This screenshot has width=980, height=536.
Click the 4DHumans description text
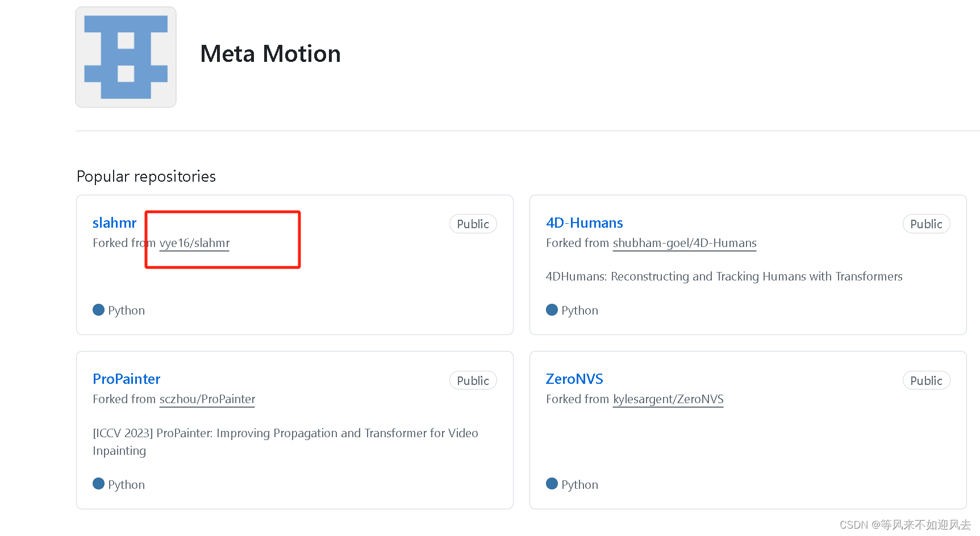click(724, 277)
